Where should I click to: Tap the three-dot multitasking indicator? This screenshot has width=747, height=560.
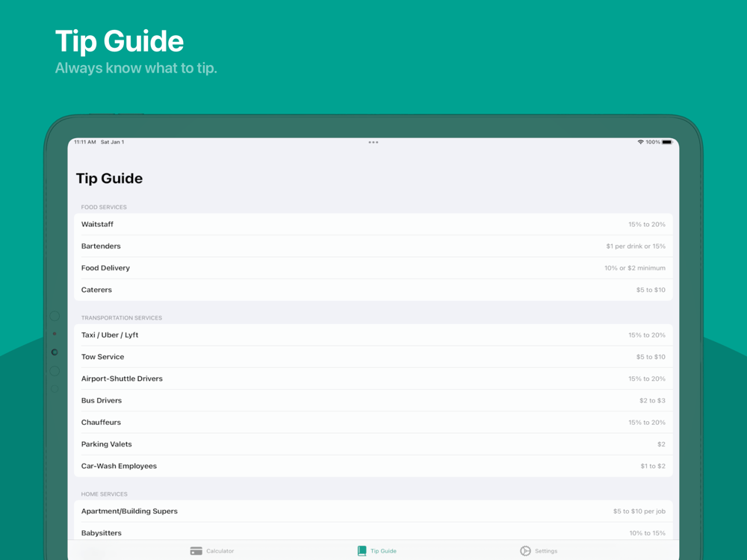[x=373, y=143]
